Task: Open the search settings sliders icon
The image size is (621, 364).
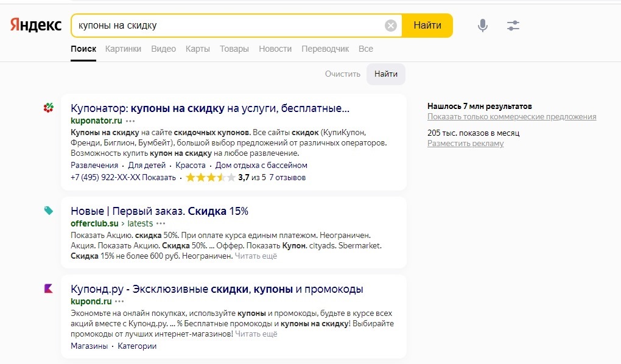Action: click(513, 26)
